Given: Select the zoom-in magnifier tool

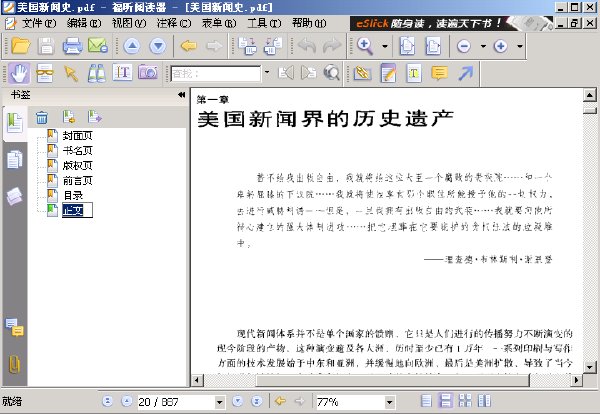Looking at the screenshot, I should coord(365,46).
